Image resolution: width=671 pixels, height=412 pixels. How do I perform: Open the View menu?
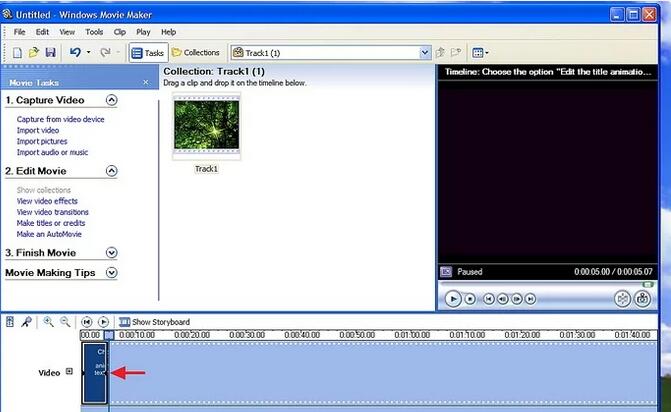point(67,32)
